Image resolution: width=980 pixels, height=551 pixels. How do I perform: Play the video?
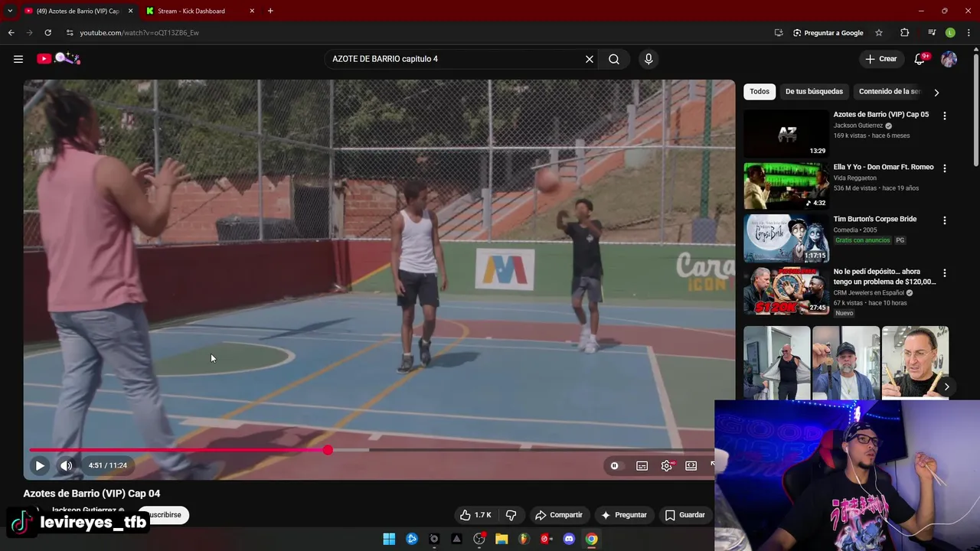coord(40,465)
